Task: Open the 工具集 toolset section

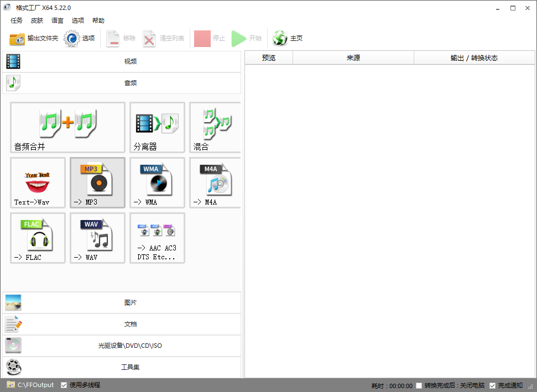Action: click(131, 367)
